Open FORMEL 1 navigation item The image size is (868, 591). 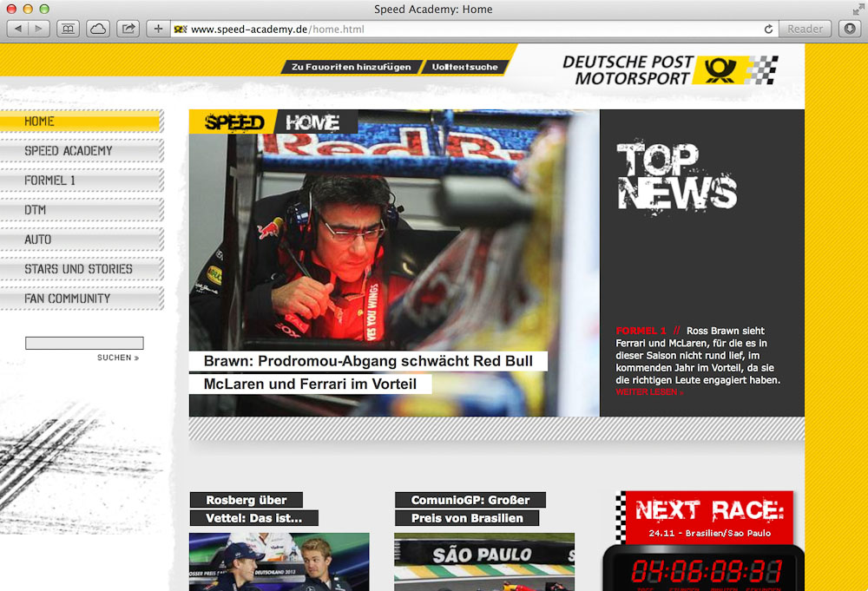tap(81, 181)
